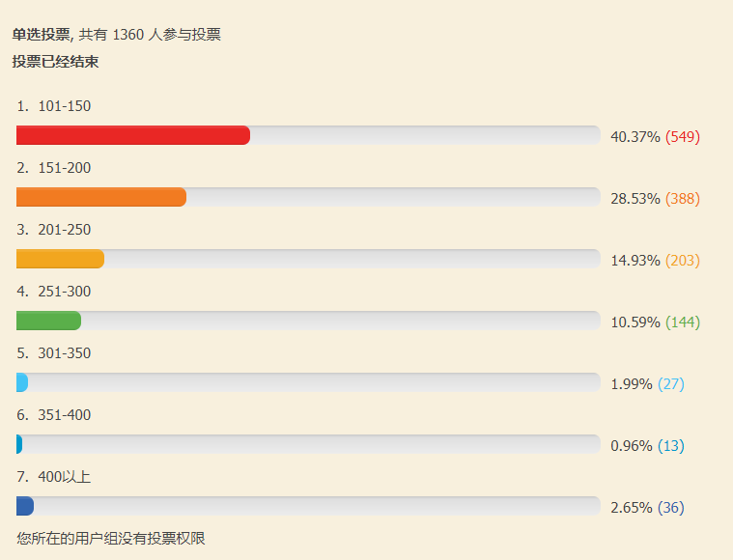Select the vote count (549)

(x=683, y=136)
